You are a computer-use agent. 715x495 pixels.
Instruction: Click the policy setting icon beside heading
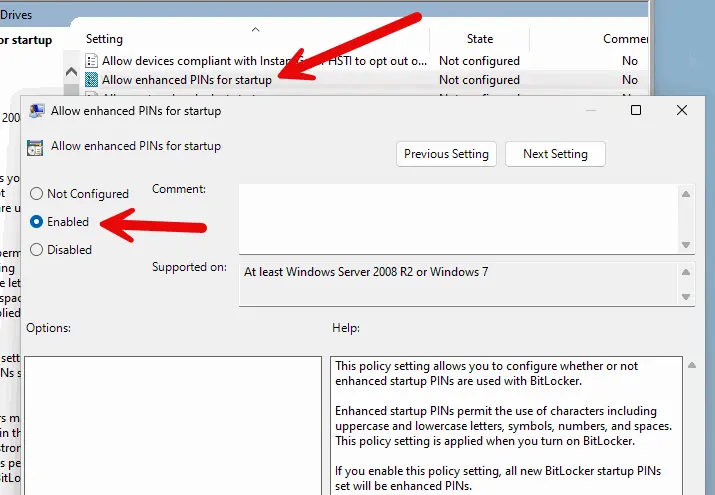coord(35,148)
